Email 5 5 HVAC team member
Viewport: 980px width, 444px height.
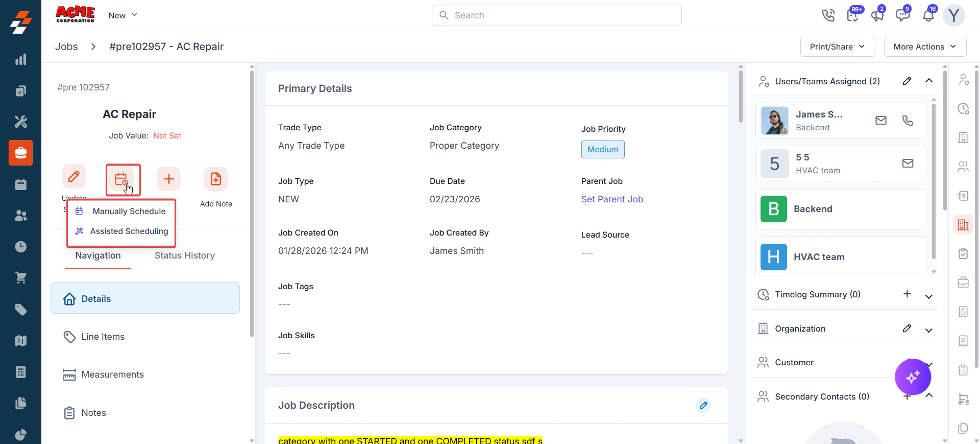pyautogui.click(x=908, y=163)
